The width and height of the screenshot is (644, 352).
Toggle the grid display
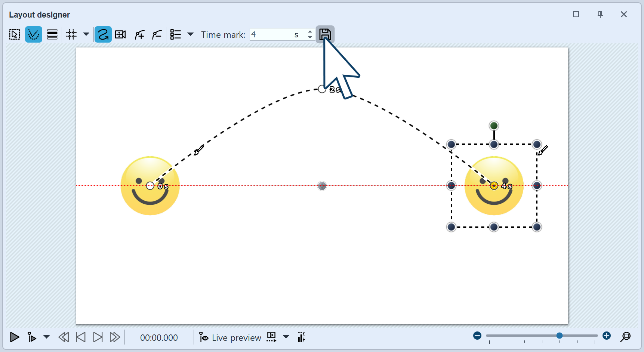click(71, 34)
